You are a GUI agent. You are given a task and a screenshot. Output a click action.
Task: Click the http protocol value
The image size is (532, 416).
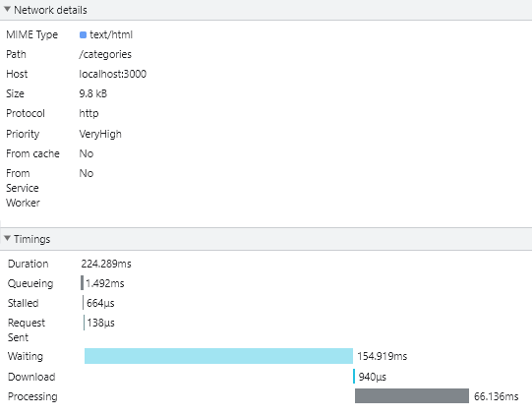[x=89, y=113]
